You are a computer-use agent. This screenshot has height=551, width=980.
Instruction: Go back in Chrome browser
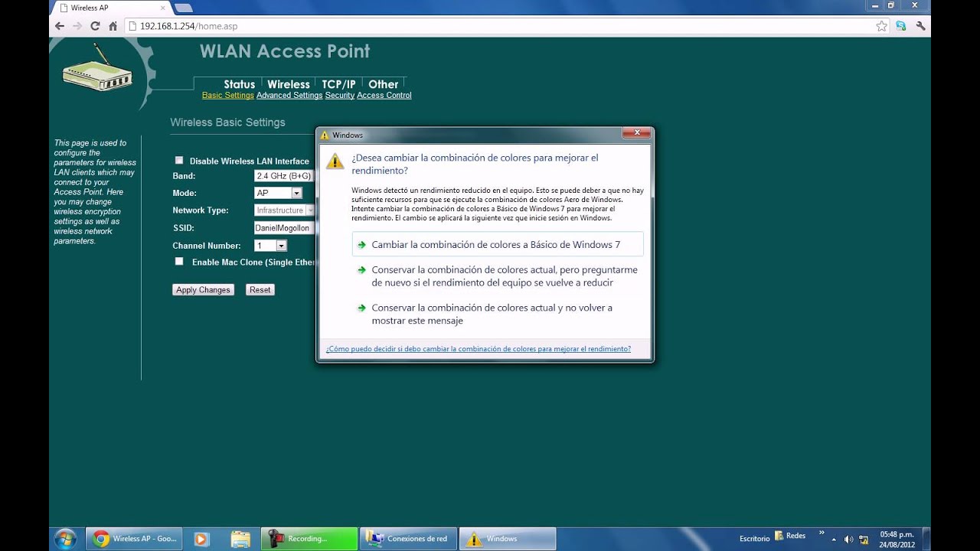pyautogui.click(x=60, y=26)
